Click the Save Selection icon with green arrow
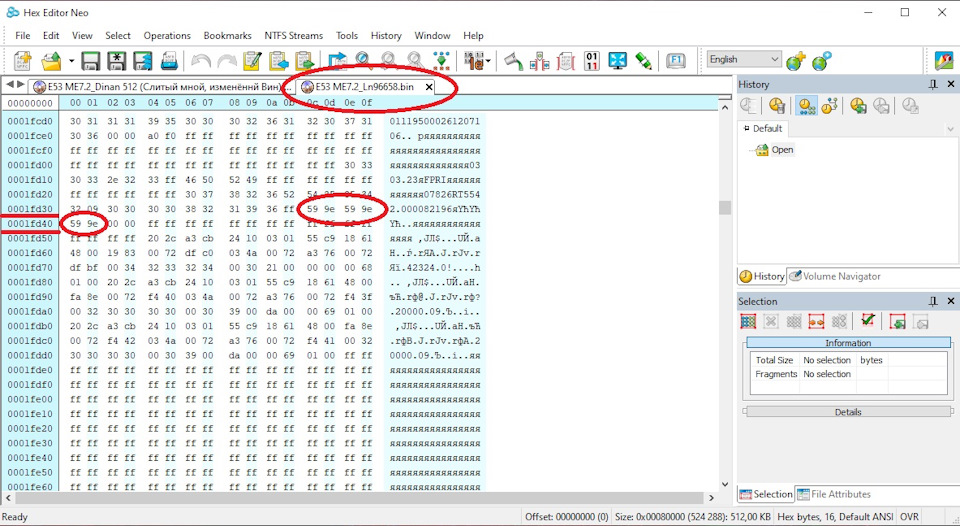Image resolution: width=960 pixels, height=526 pixels. click(x=898, y=321)
